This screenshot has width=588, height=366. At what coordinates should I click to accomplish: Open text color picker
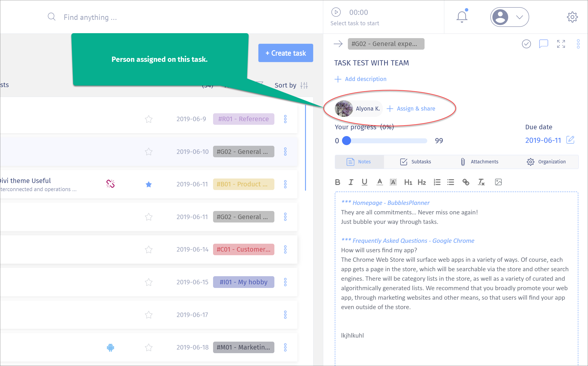(x=379, y=182)
